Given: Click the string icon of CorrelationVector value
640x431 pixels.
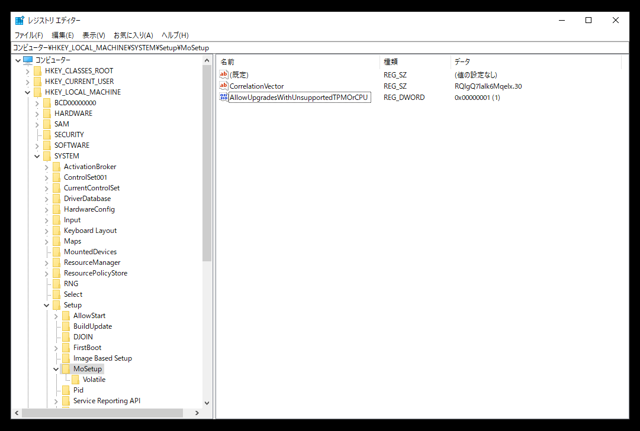Looking at the screenshot, I should [224, 86].
